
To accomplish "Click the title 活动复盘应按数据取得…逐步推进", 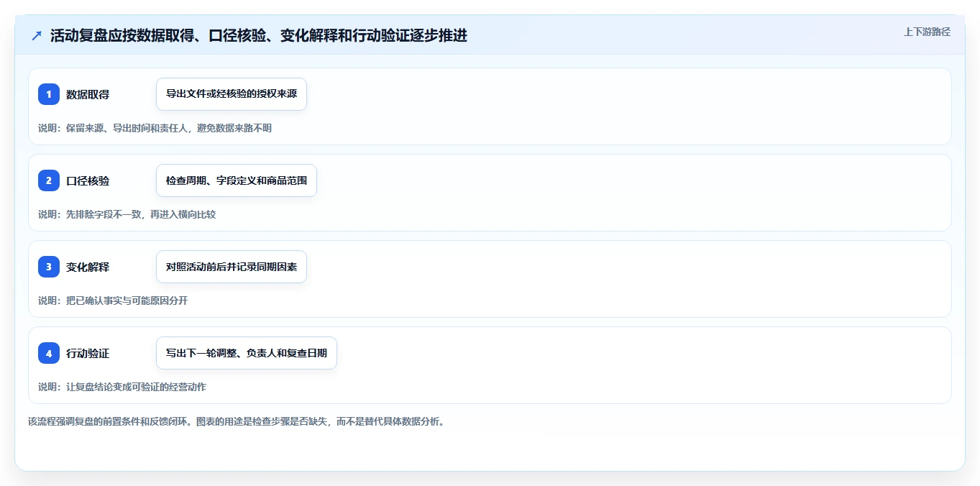I will click(x=259, y=35).
